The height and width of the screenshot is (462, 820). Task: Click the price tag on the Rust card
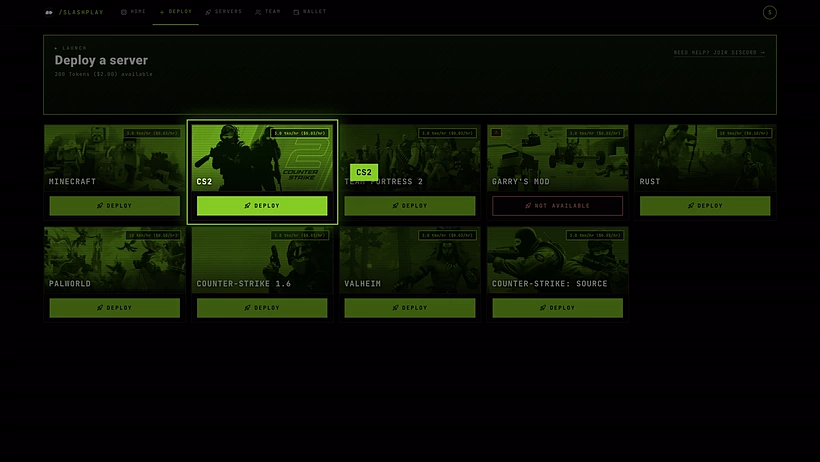tap(743, 133)
